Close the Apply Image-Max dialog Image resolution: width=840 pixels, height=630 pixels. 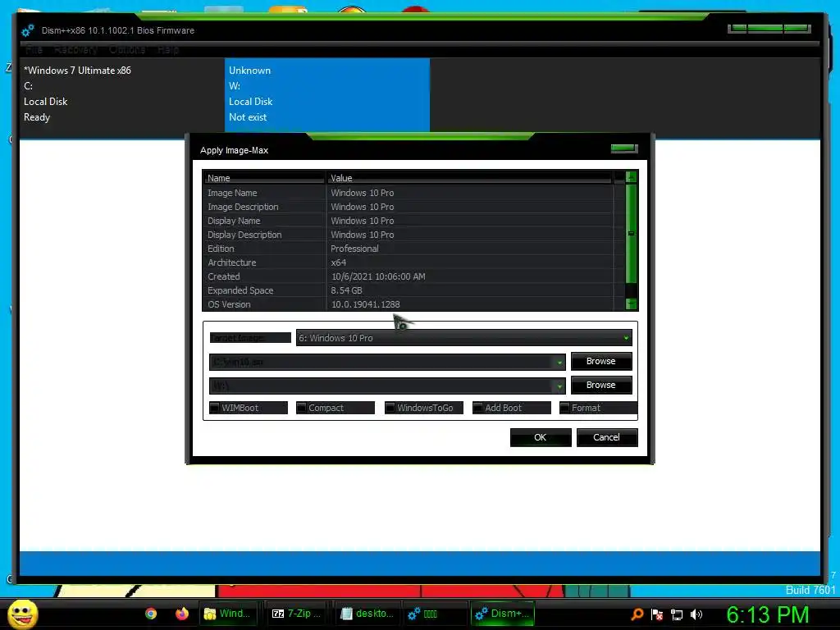click(624, 148)
